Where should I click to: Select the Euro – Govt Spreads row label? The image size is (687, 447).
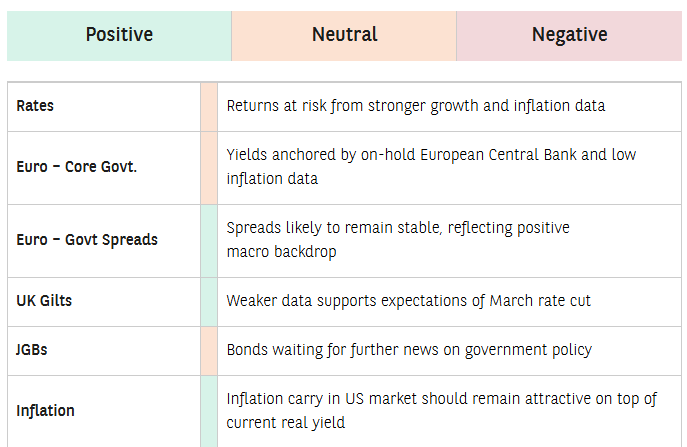click(x=87, y=240)
